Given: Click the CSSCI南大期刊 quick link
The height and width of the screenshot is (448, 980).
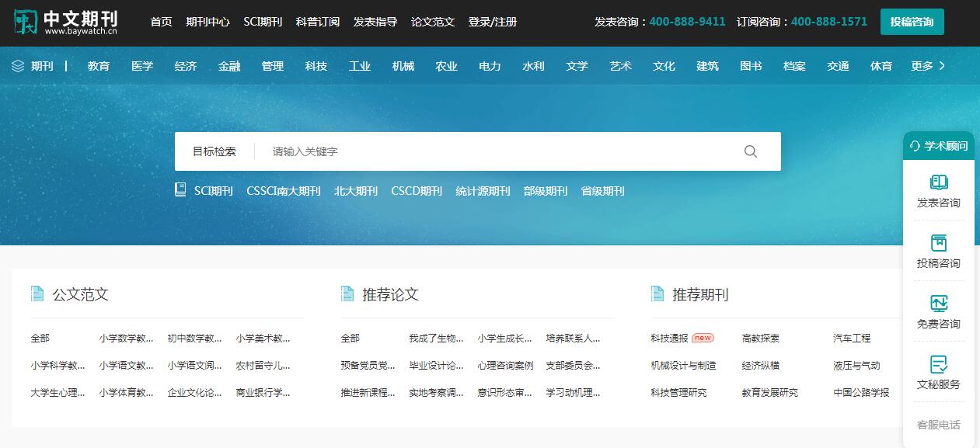Looking at the screenshot, I should 283,191.
